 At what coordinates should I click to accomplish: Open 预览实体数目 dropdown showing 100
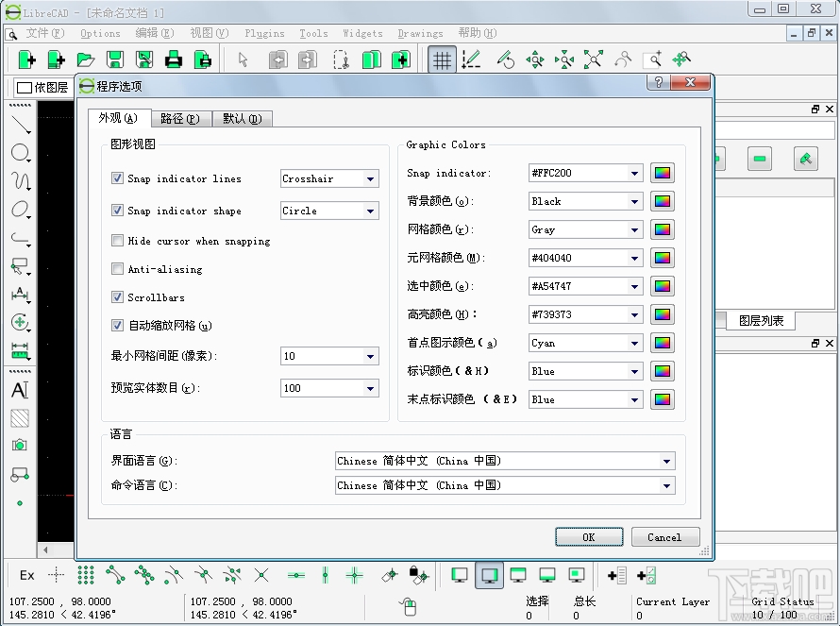(x=329, y=388)
